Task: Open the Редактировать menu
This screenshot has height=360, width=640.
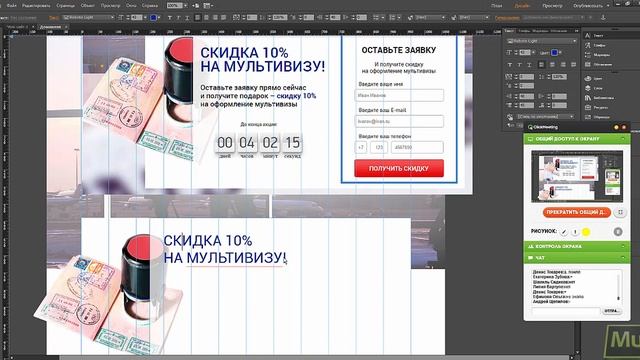Action: click(36, 6)
